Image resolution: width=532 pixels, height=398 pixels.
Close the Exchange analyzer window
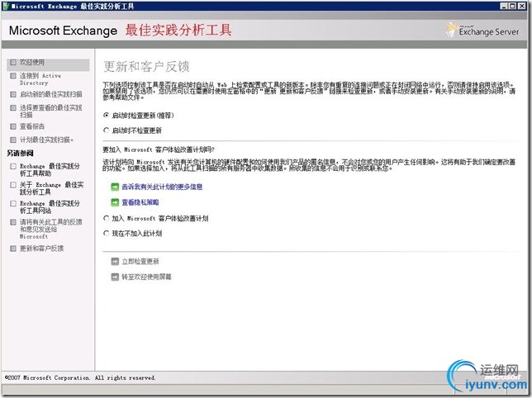(x=521, y=6)
